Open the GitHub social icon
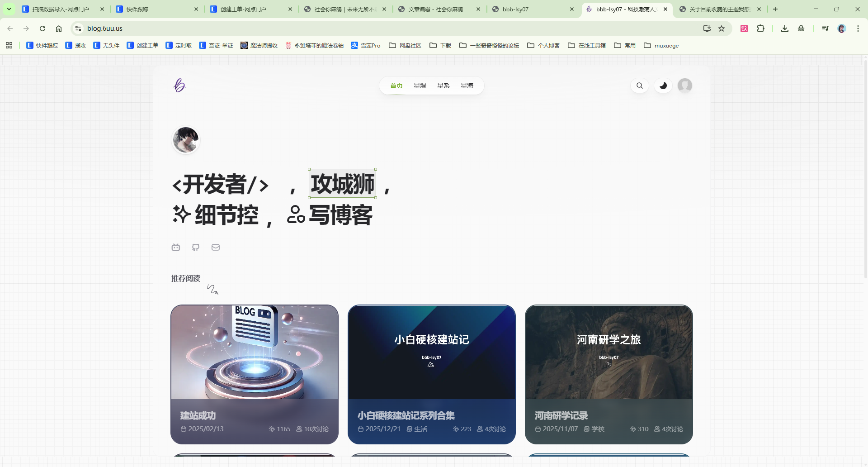This screenshot has width=868, height=467. [x=196, y=247]
